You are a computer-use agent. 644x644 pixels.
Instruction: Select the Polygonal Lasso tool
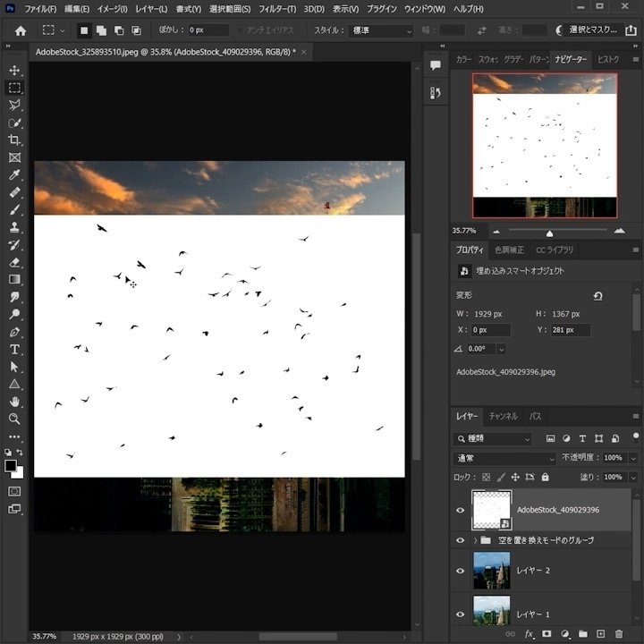pyautogui.click(x=15, y=106)
